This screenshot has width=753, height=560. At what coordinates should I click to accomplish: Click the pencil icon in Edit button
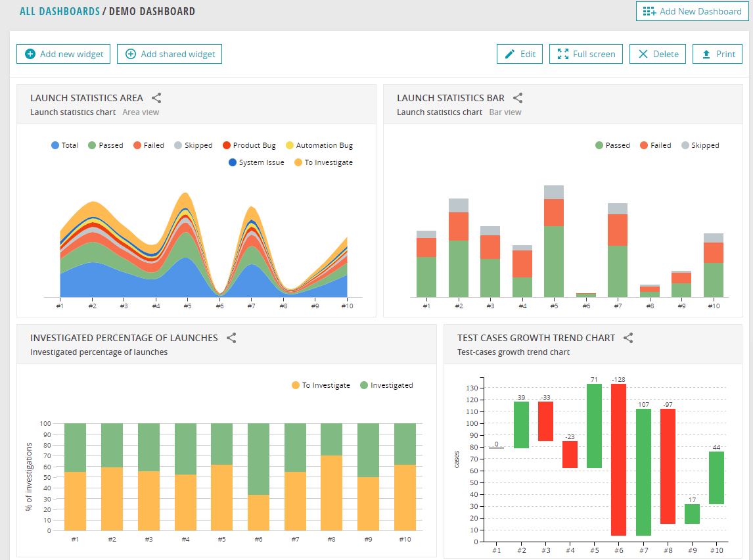pyautogui.click(x=509, y=55)
